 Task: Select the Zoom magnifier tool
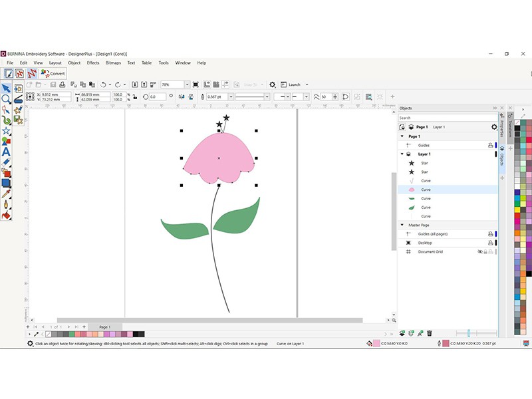click(x=6, y=99)
